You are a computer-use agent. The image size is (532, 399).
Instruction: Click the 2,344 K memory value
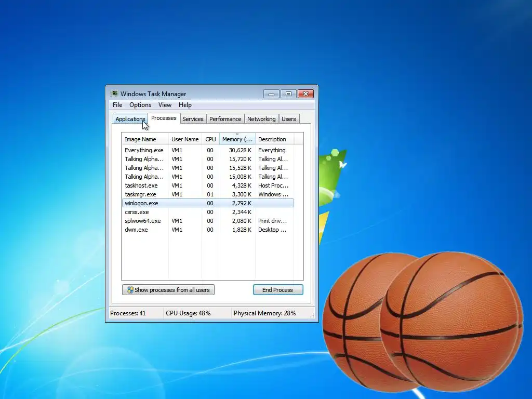(x=242, y=212)
